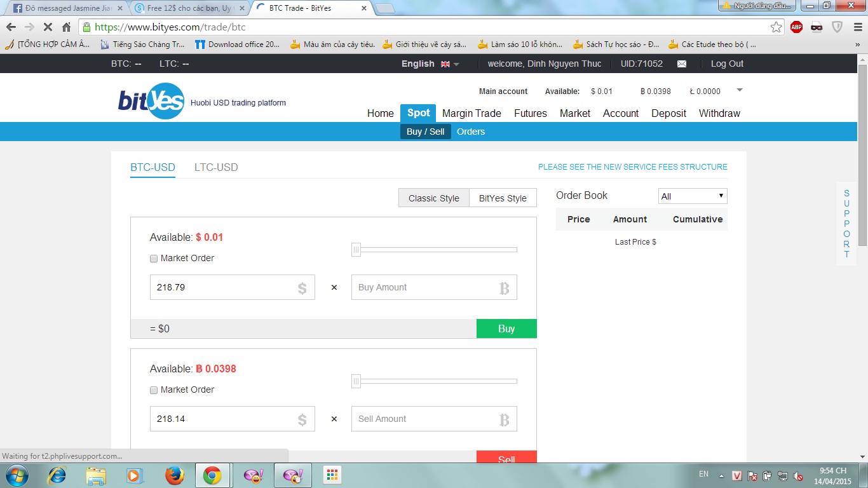Stop loading the page
The height and width of the screenshot is (488, 868).
tap(48, 27)
